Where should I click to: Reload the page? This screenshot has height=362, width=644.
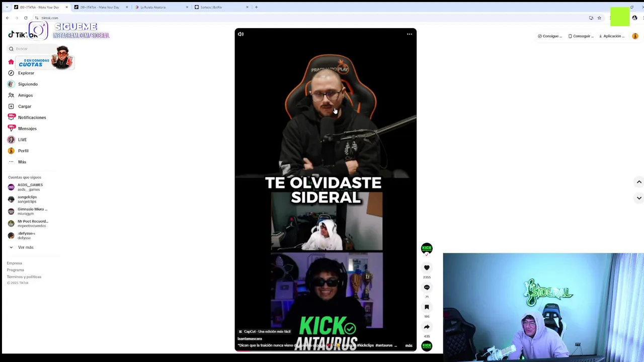26,18
